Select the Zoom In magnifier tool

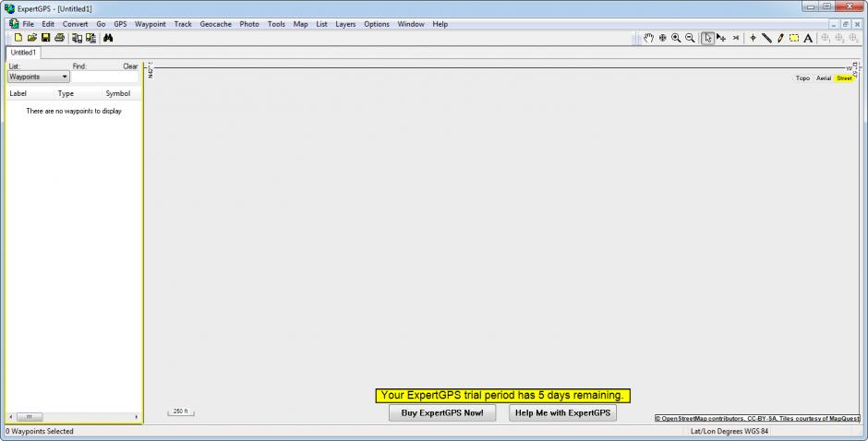(676, 38)
